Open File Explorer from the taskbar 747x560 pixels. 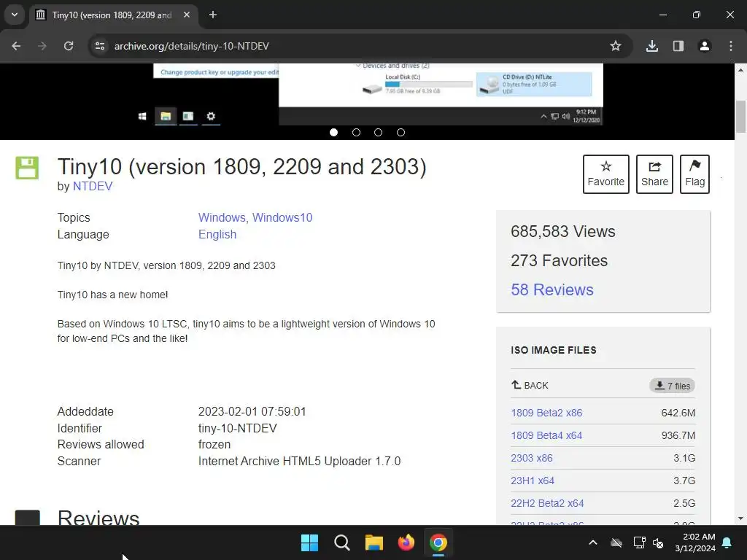click(374, 542)
